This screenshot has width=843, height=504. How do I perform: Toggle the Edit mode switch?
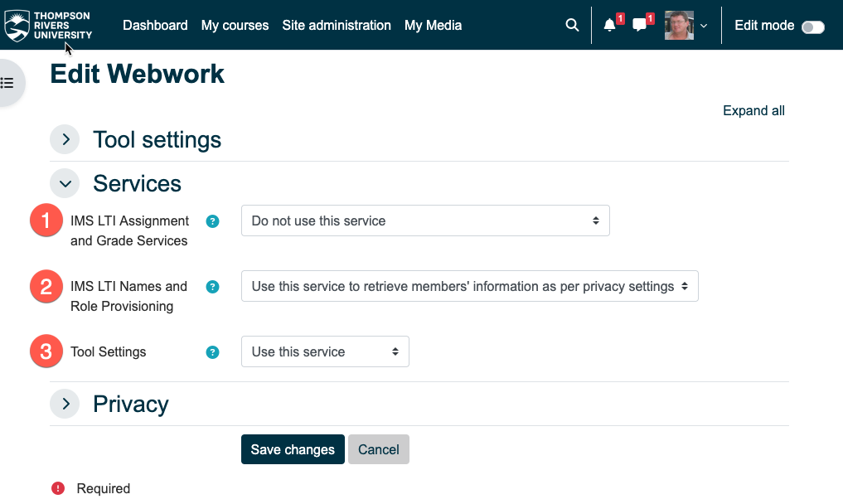[x=813, y=27]
